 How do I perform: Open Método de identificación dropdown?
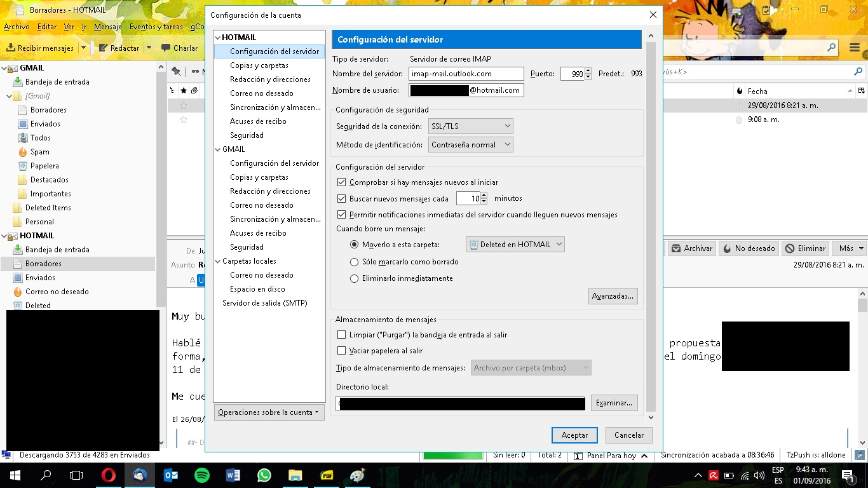click(471, 145)
